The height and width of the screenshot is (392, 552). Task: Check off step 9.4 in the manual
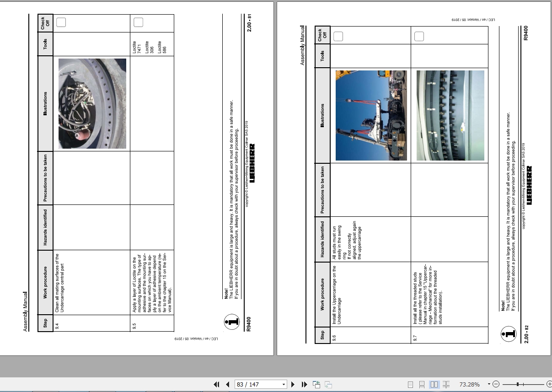point(61,22)
